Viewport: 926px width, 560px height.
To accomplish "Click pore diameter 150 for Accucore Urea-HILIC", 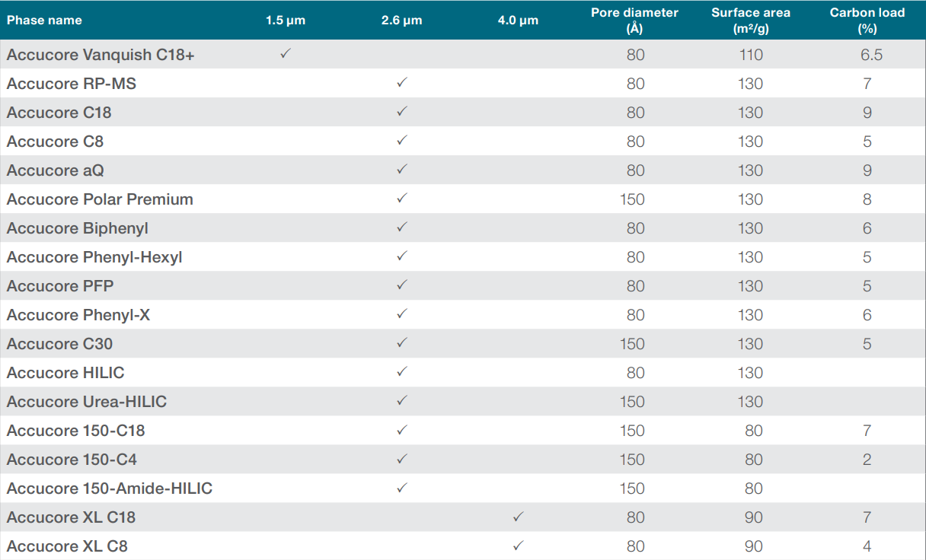I will pyautogui.click(x=632, y=402).
